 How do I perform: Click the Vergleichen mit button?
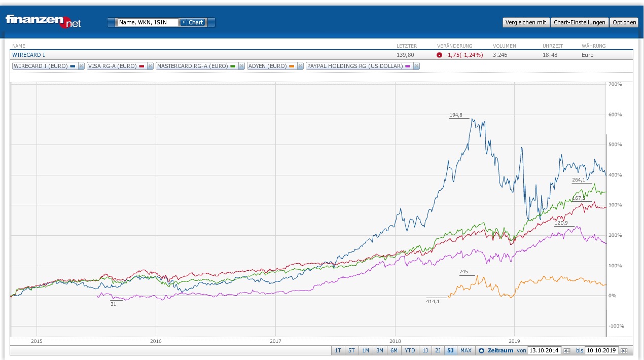click(x=526, y=22)
